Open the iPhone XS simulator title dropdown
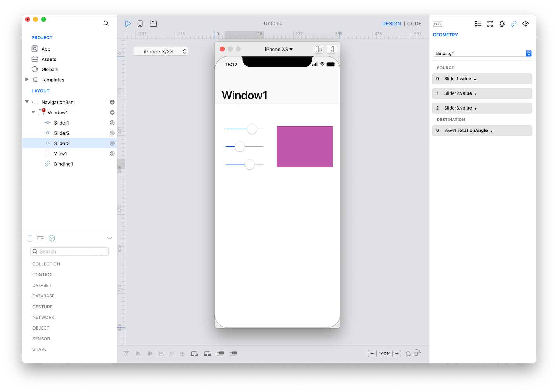 279,49
